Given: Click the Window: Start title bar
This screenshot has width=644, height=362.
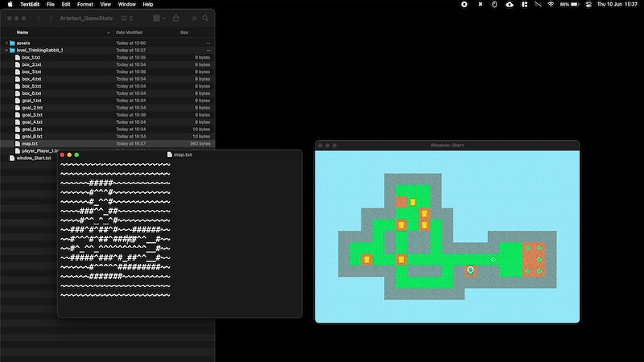Looking at the screenshot, I should coord(448,146).
